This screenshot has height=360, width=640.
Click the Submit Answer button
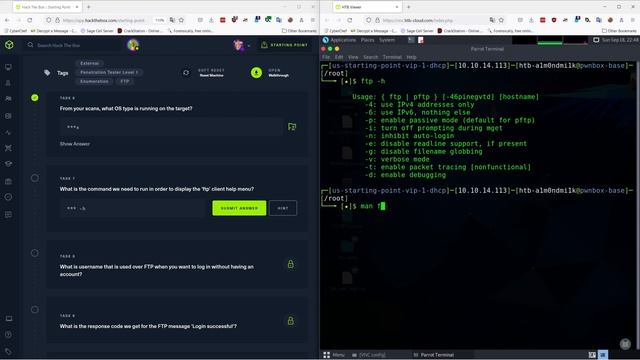[x=239, y=208]
